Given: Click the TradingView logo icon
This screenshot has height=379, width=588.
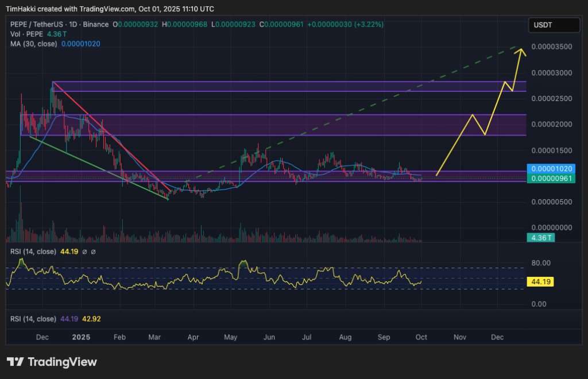Looking at the screenshot, I should click(16, 362).
